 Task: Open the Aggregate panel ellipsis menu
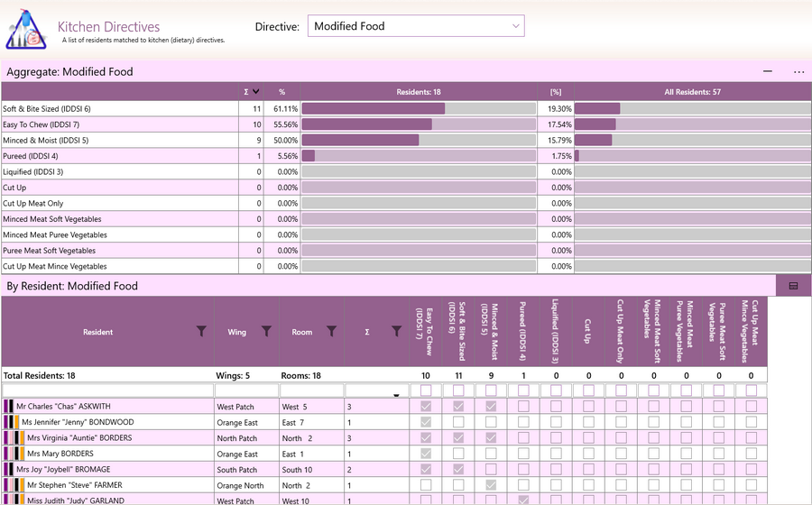[799, 72]
